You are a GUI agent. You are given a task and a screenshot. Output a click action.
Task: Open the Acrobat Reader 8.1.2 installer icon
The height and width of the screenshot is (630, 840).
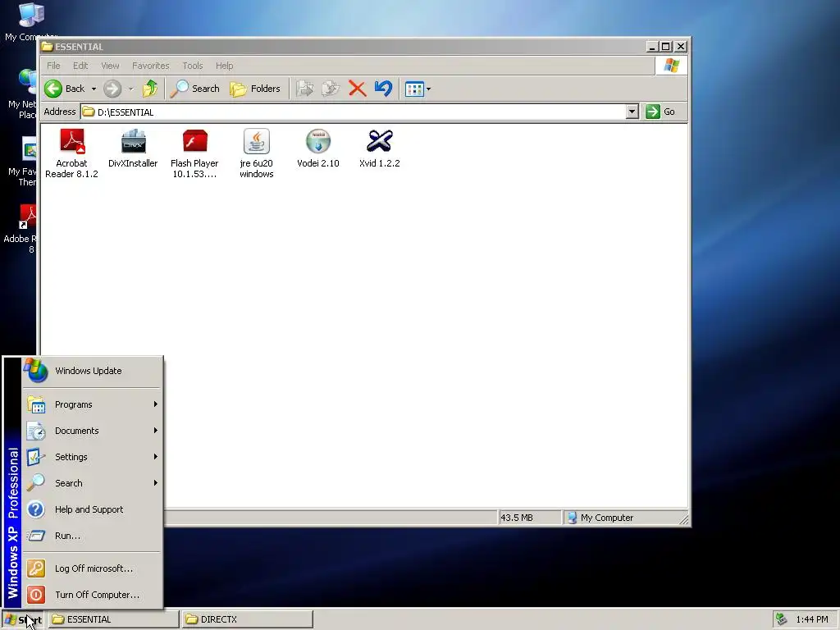(x=72, y=141)
